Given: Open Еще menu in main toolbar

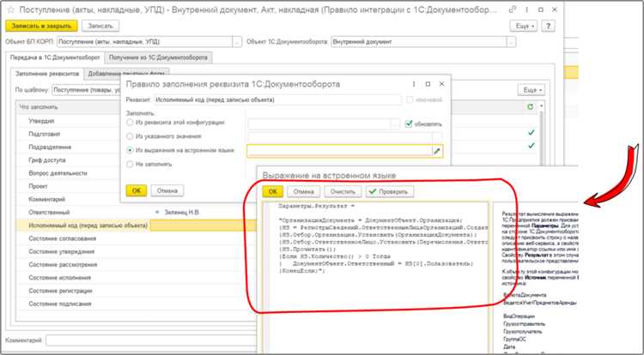Looking at the screenshot, I should (x=524, y=26).
